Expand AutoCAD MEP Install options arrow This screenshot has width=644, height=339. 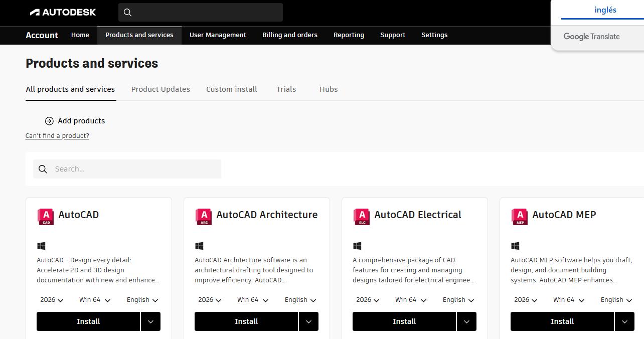624,322
